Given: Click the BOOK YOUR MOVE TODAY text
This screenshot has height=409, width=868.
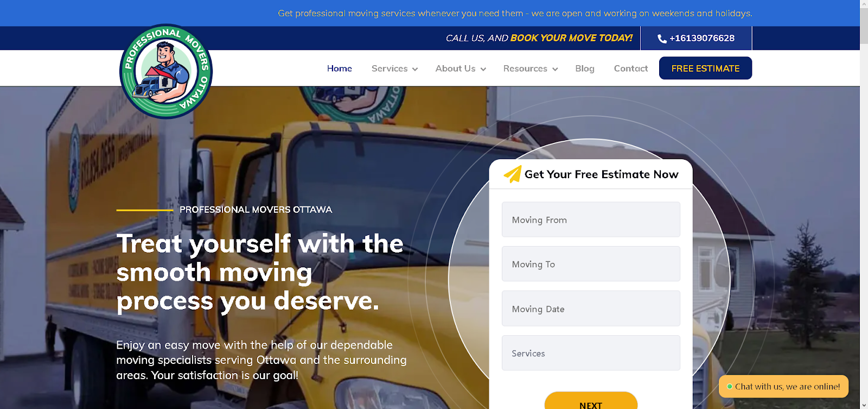Looking at the screenshot, I should 571,38.
